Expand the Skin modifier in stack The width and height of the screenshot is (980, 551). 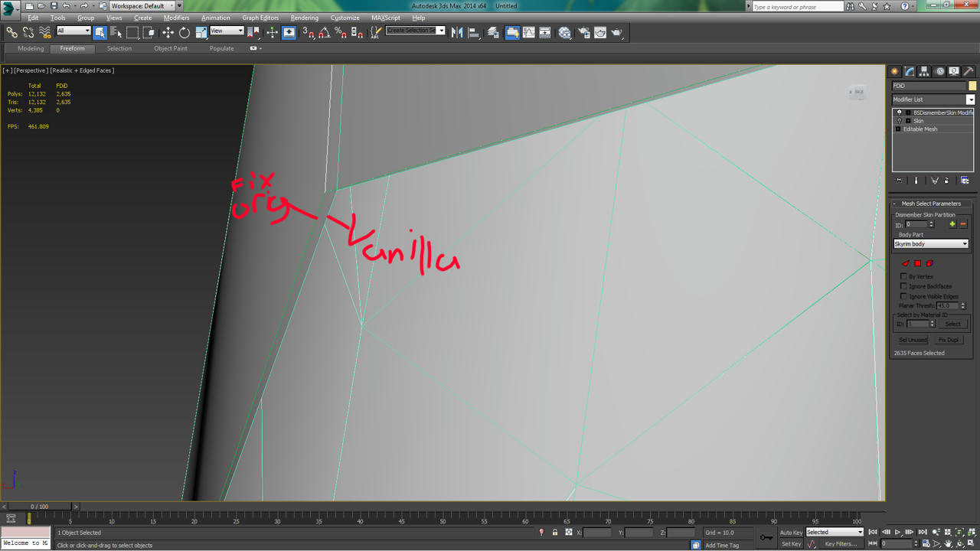(x=908, y=121)
